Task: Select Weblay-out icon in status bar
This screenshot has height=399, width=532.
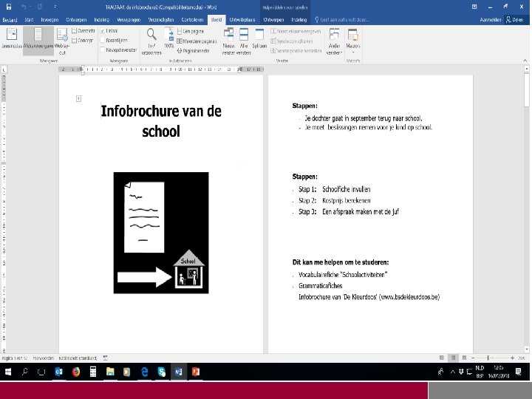Action: click(464, 358)
